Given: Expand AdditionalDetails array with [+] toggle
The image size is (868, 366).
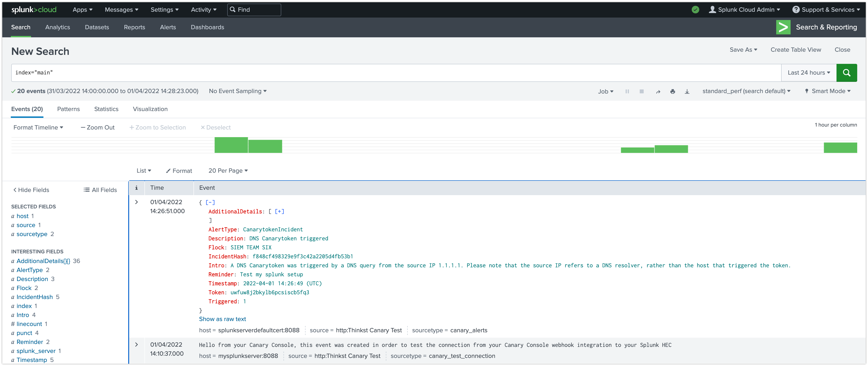Looking at the screenshot, I should pos(279,212).
